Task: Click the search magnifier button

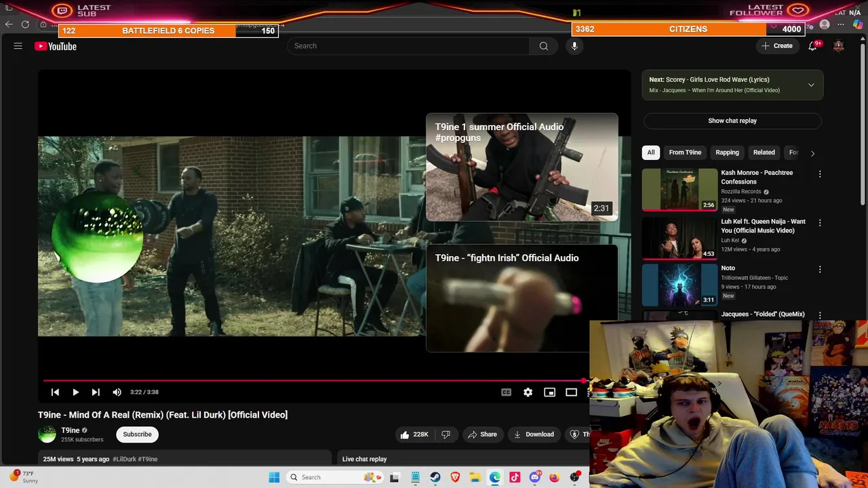Action: click(543, 46)
